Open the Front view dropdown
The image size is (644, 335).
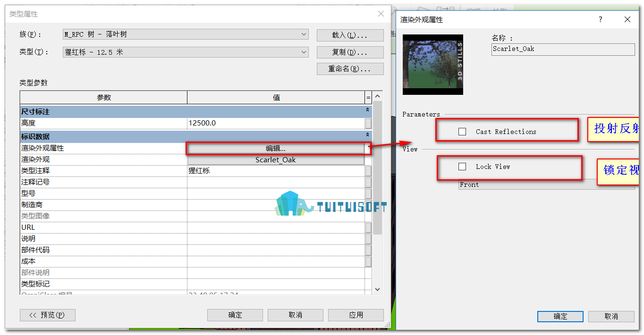(x=547, y=185)
